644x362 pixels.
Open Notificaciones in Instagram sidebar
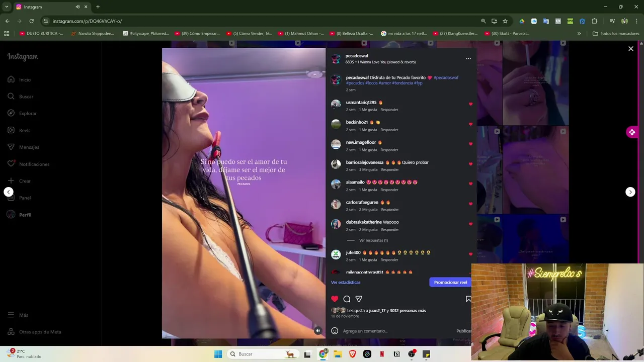pos(28,164)
